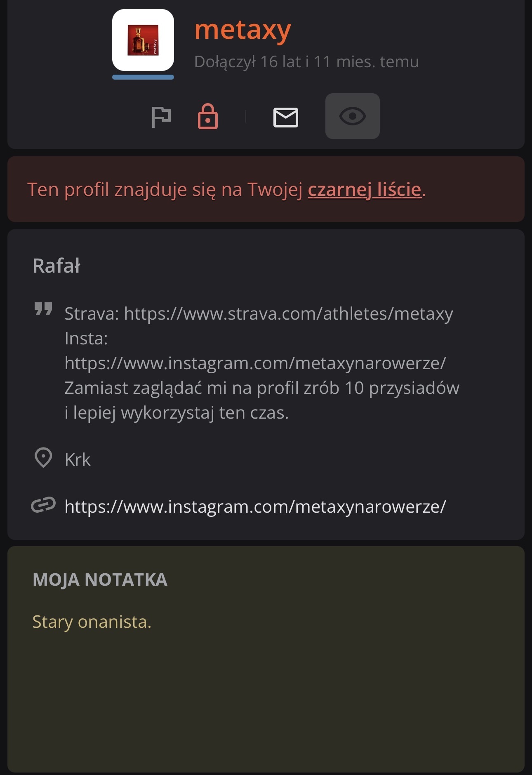The width and height of the screenshot is (532, 775).
Task: Click the Krk location text
Action: point(78,459)
